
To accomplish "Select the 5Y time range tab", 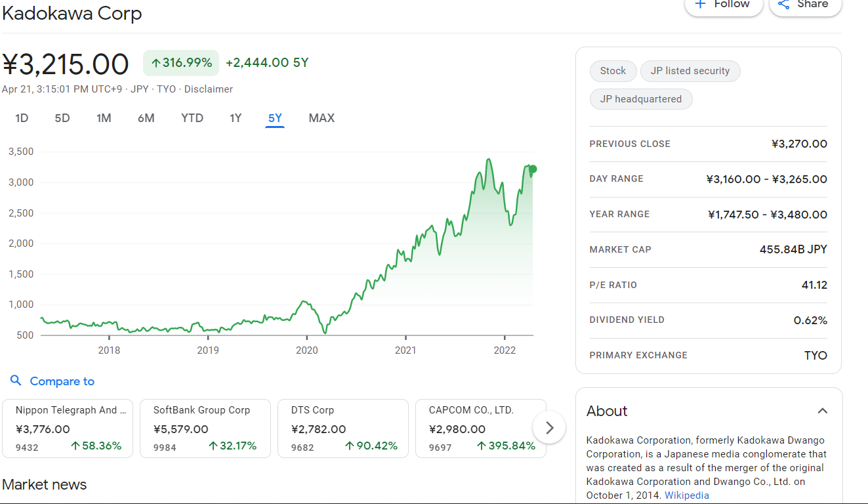I will pos(275,118).
